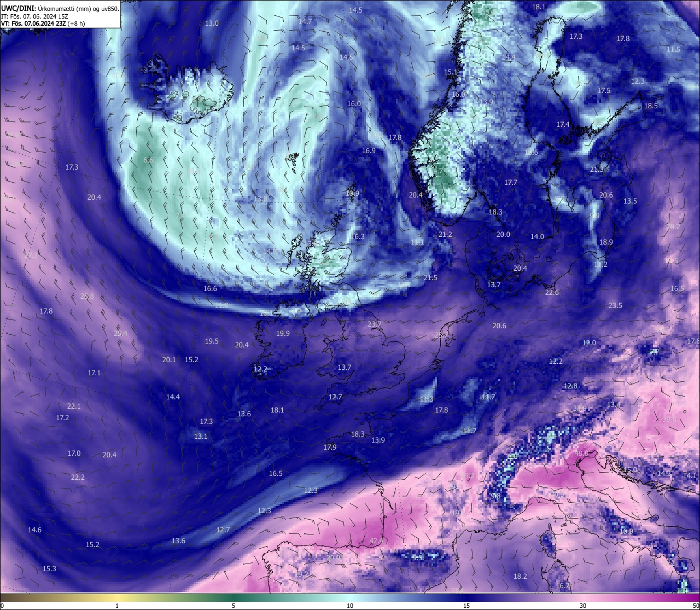This screenshot has height=610, width=700.
Task: Click the map value 17.5
Action: pyautogui.click(x=604, y=90)
